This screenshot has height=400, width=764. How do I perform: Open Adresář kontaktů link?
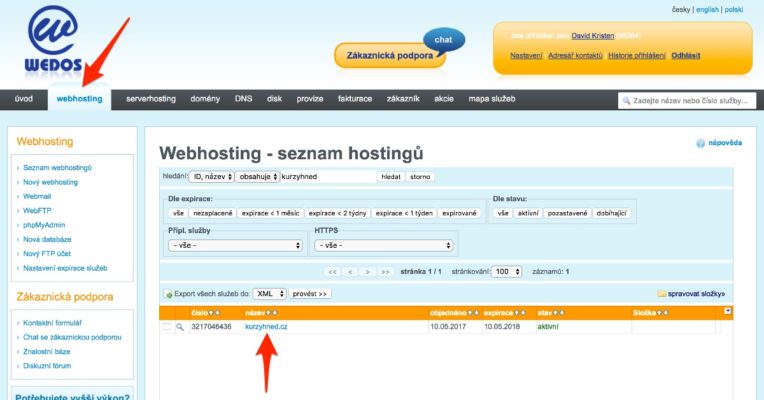coord(575,56)
